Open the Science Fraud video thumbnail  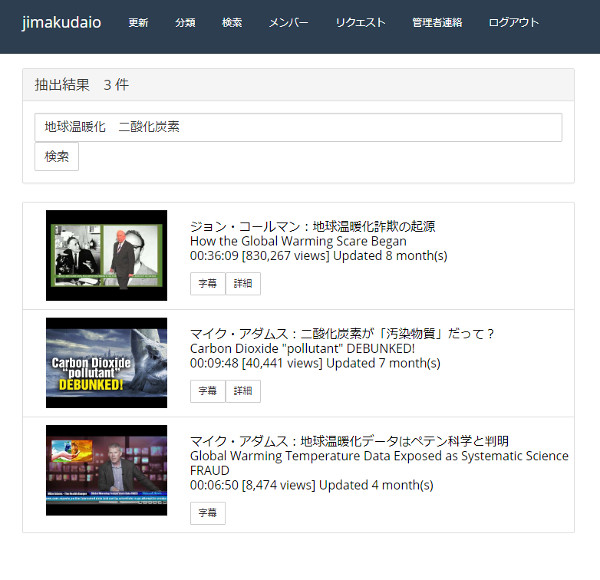click(x=106, y=470)
